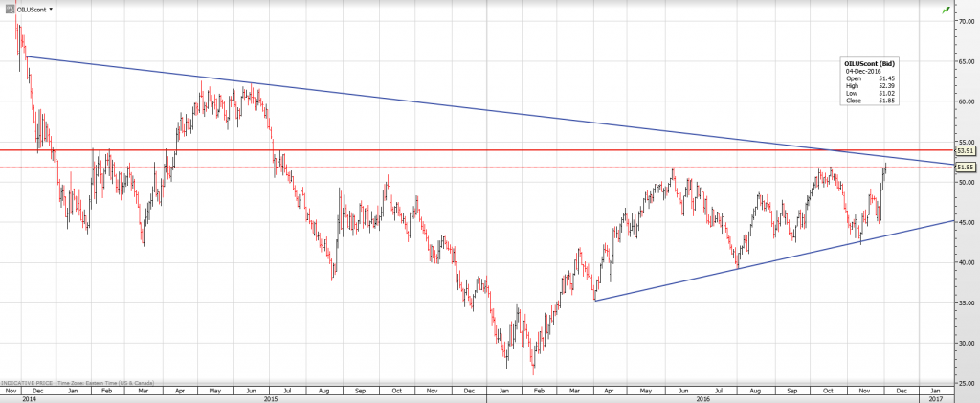
Task: Click the Aug label under 2015
Action: pyautogui.click(x=324, y=391)
